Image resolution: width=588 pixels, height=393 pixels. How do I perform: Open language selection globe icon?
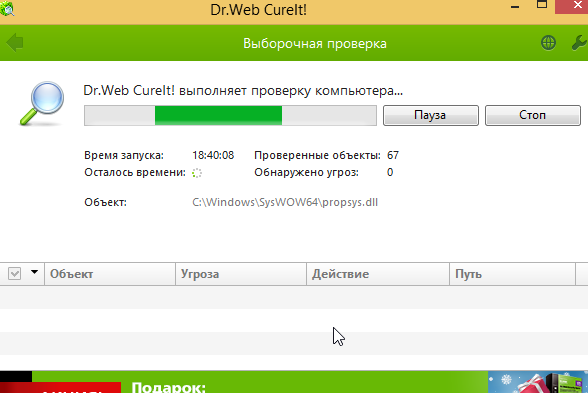[548, 43]
